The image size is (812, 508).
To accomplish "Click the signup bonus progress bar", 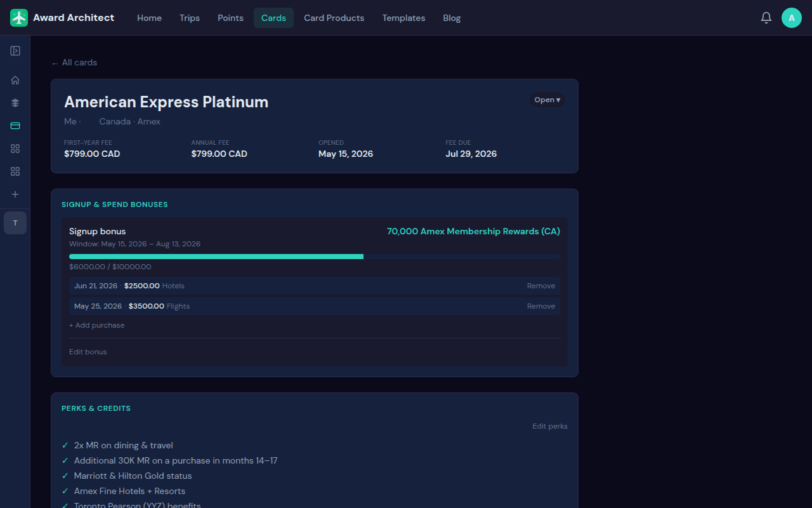I will pyautogui.click(x=315, y=257).
